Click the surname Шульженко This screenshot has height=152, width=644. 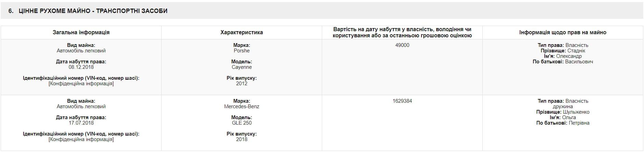[x=576, y=112]
